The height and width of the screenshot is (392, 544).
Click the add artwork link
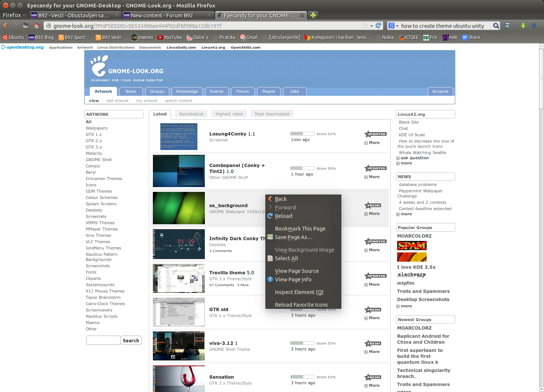(x=118, y=101)
